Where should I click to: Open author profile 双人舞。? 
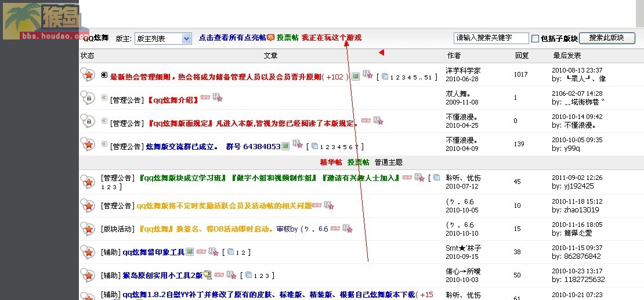click(458, 93)
